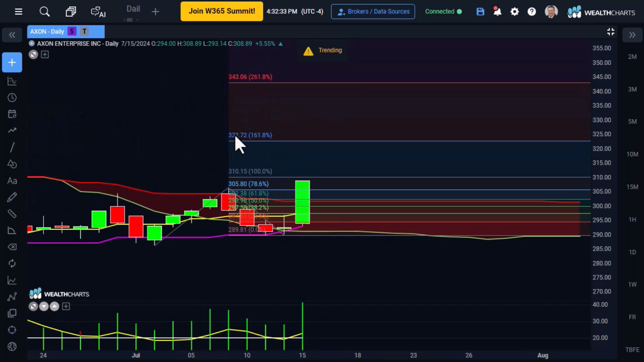The image size is (644, 362).
Task: Toggle the S badge on AXON tab
Action: click(71, 32)
